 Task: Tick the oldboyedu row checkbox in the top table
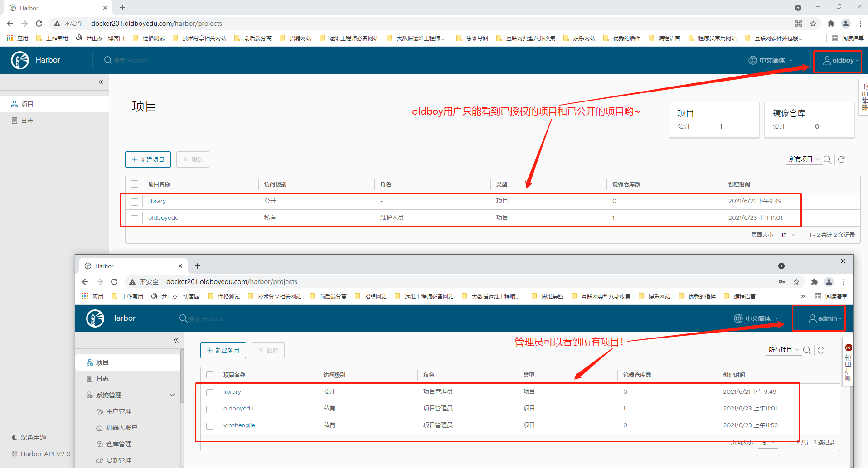pyautogui.click(x=135, y=218)
